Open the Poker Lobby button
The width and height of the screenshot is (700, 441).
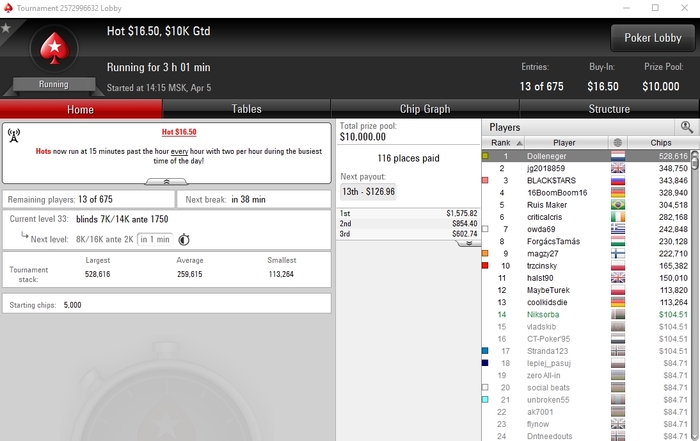coord(653,38)
